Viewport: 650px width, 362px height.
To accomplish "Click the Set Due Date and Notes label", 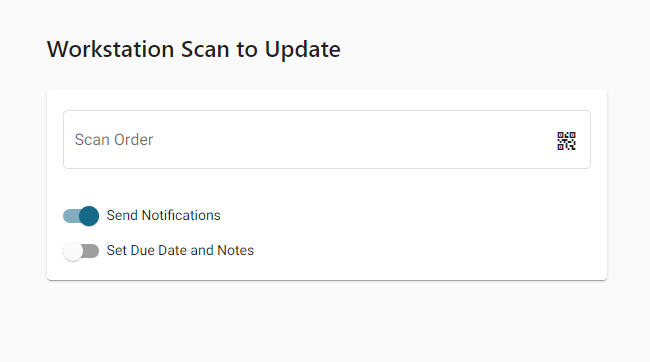I will (x=180, y=250).
